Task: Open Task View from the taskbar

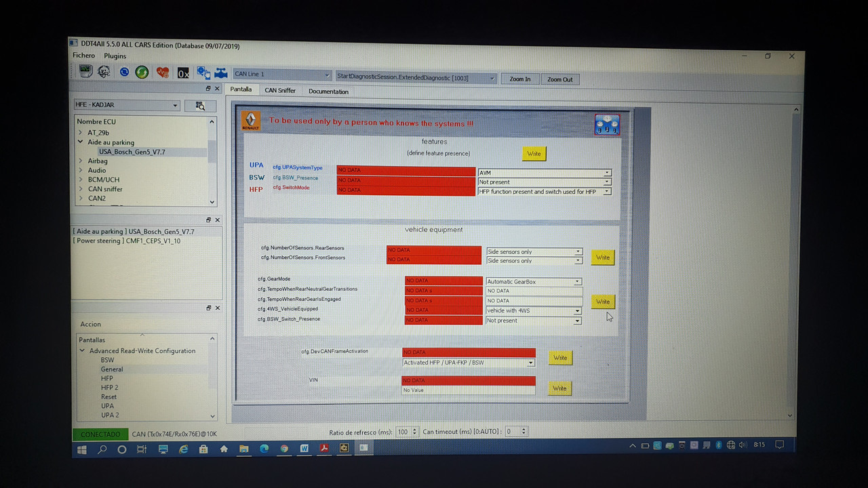Action: (142, 449)
